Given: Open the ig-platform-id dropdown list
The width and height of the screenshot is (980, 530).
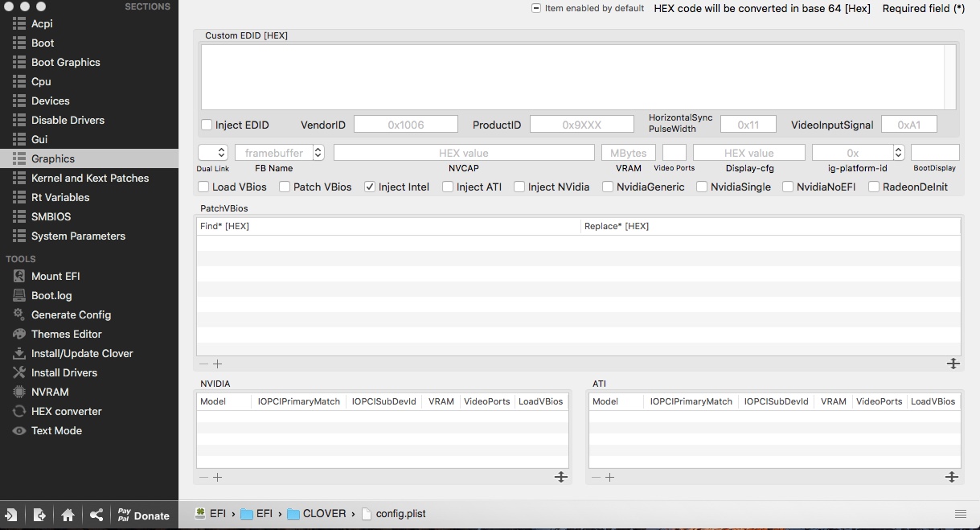Looking at the screenshot, I should pos(899,153).
